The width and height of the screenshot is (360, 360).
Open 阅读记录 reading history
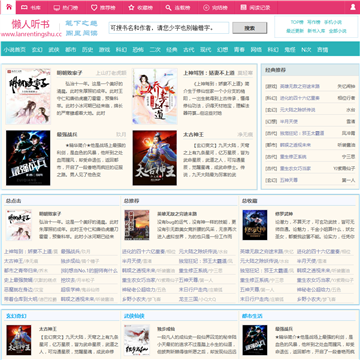pyautogui.click(x=255, y=8)
